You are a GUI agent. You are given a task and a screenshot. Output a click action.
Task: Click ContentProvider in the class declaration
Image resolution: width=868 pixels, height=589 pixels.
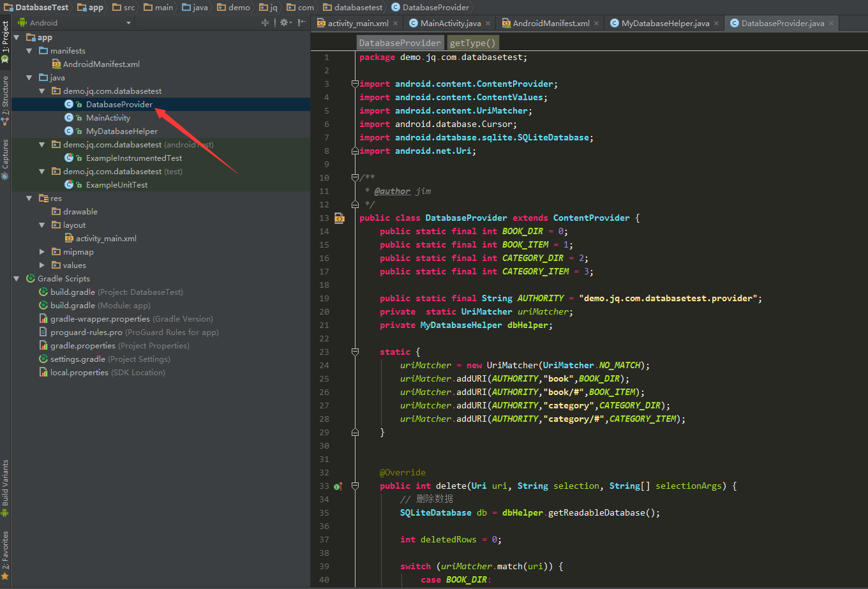click(x=591, y=218)
